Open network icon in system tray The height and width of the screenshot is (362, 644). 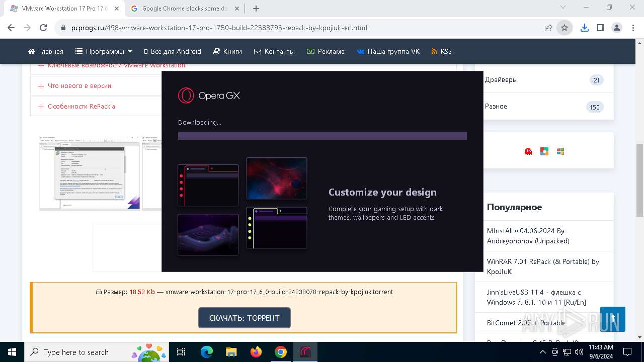(567, 352)
